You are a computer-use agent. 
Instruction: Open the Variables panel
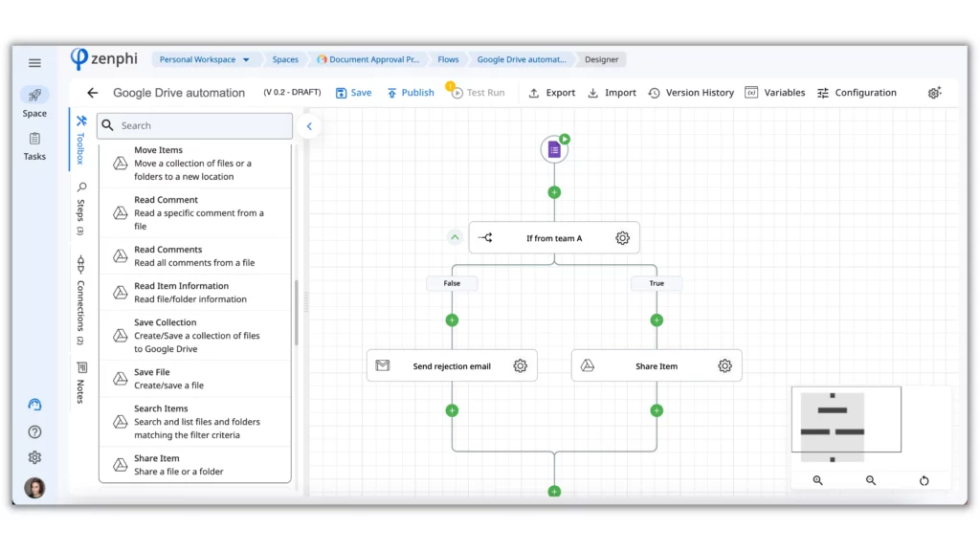click(x=775, y=93)
